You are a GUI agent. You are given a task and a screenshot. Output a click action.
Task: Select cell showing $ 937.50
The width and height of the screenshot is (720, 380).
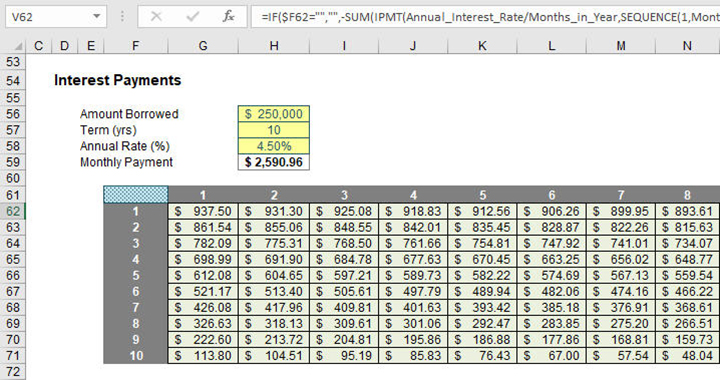click(203, 211)
